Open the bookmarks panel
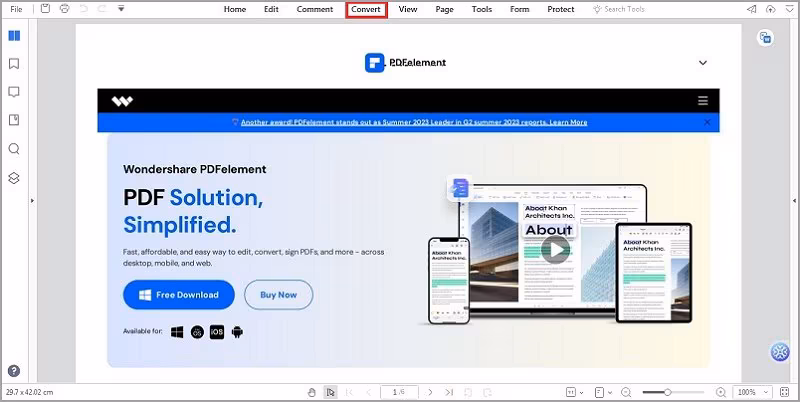Screen dimensions: 800x402 coord(14,64)
